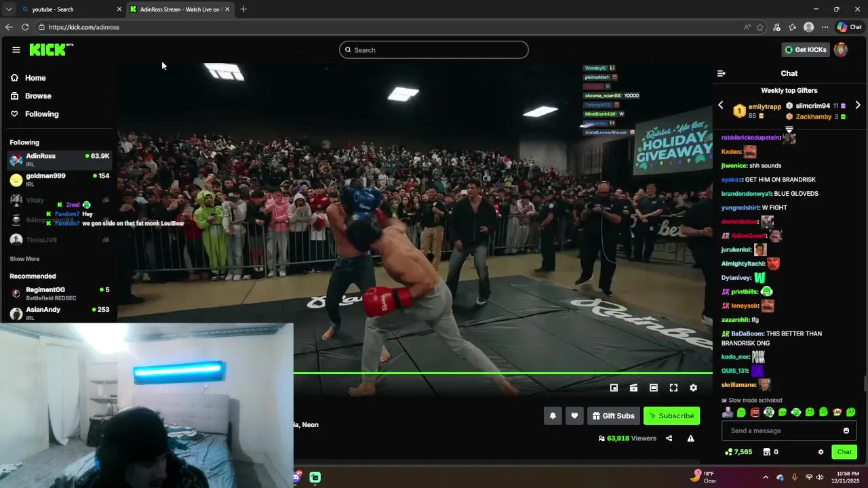Open the emoji picker in chat input
This screenshot has height=488, width=868.
tap(846, 430)
